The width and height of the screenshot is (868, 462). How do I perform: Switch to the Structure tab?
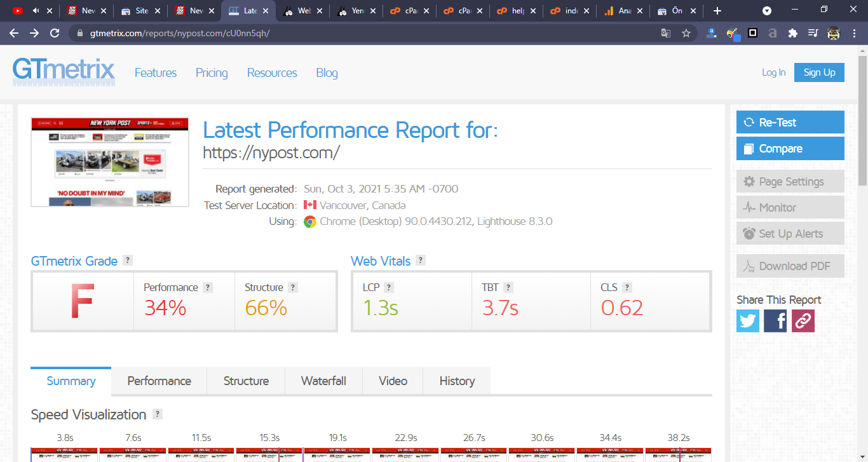coord(246,381)
